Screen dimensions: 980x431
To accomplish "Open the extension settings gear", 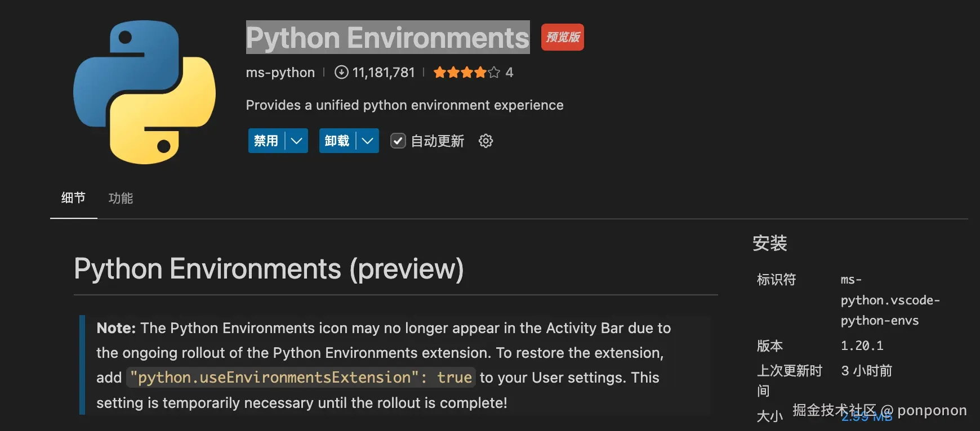I will pos(485,141).
